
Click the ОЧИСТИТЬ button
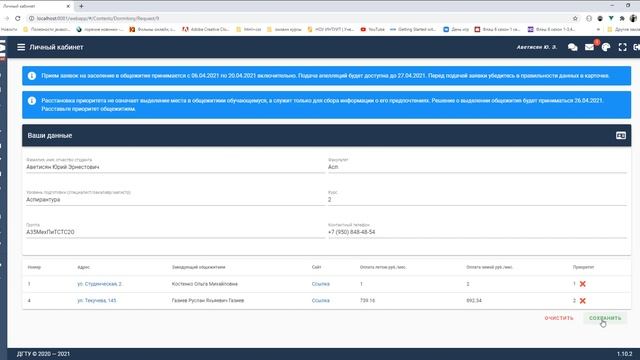[559, 318]
